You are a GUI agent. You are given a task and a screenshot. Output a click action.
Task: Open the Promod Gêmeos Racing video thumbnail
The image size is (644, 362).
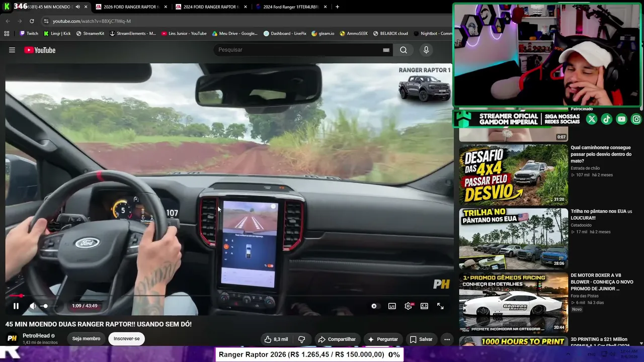point(513,303)
